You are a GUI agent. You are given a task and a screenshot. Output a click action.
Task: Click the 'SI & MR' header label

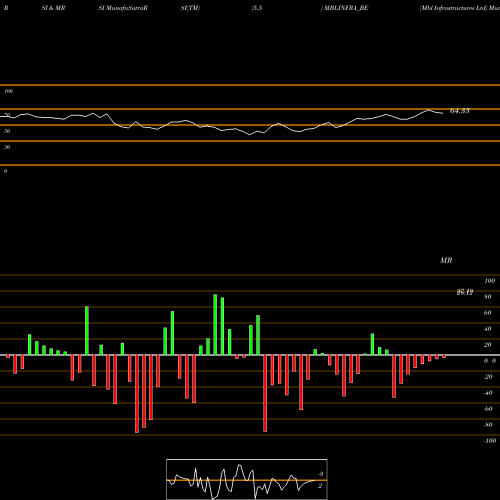(53, 8)
